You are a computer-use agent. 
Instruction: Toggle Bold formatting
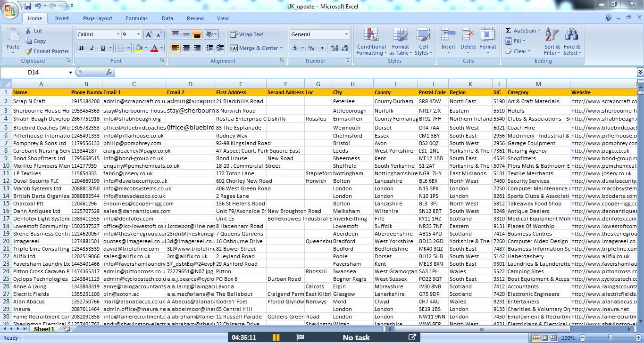[81, 48]
